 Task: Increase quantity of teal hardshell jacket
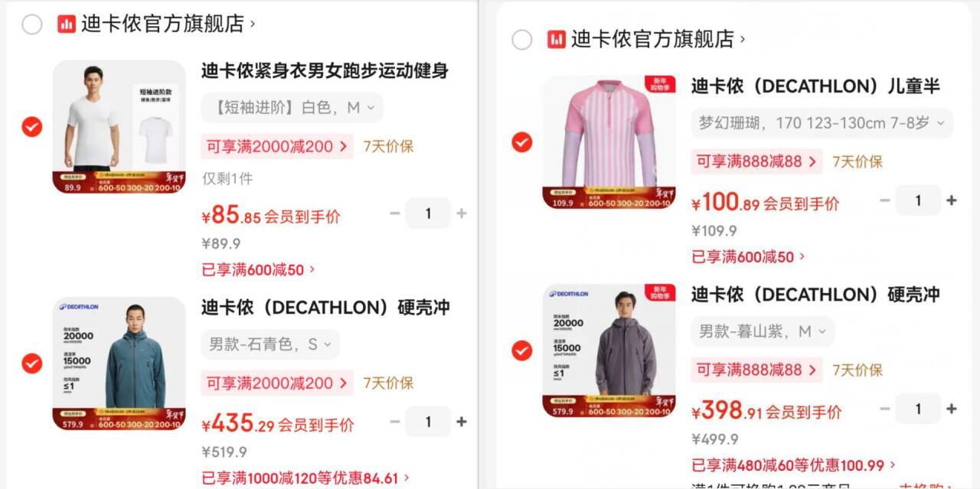tap(462, 422)
